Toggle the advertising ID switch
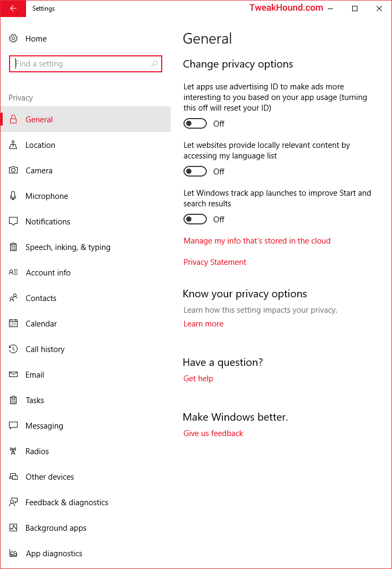392x569 pixels. [x=195, y=124]
